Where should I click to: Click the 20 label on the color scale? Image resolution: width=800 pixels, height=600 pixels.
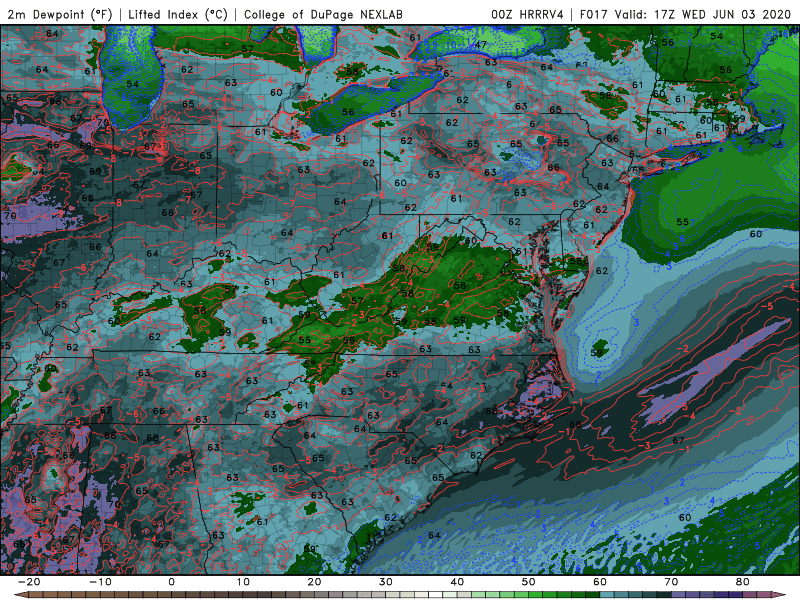(314, 582)
